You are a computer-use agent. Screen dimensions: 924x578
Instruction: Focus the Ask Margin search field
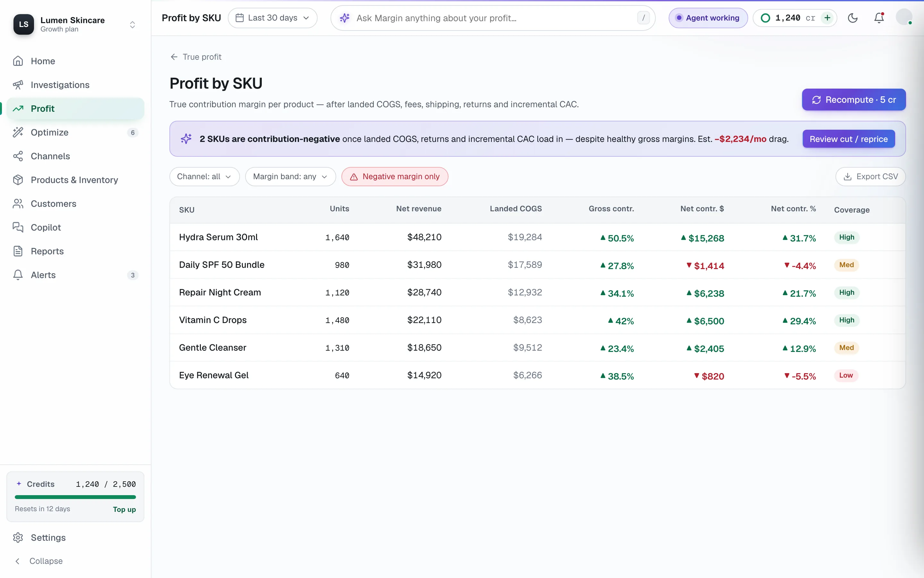pyautogui.click(x=493, y=18)
